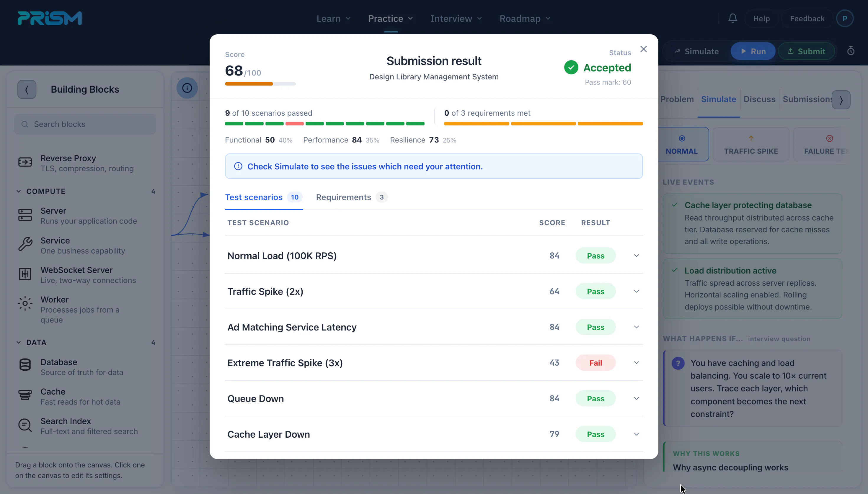Image resolution: width=868 pixels, height=494 pixels.
Task: Collapse the DATA section
Action: [19, 343]
